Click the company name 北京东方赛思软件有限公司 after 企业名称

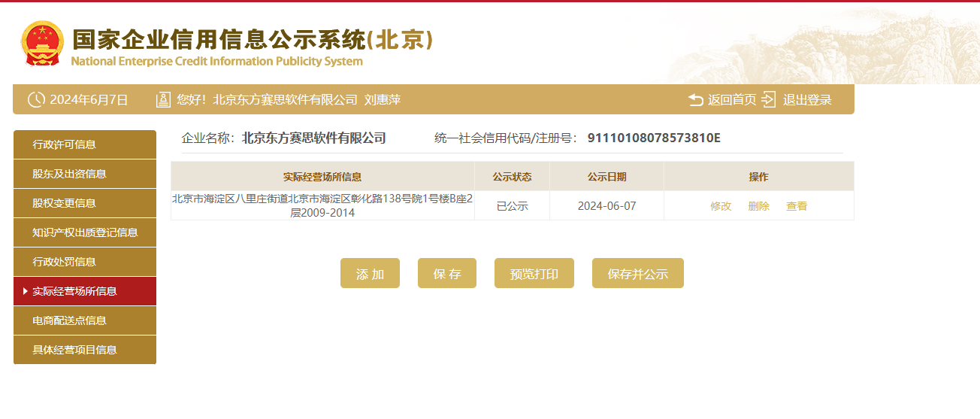[x=314, y=138]
